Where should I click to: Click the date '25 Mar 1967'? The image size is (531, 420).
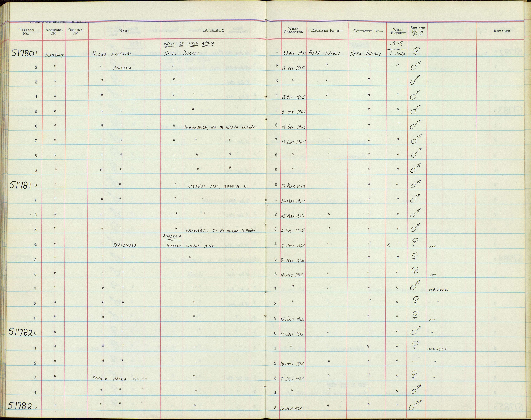pos(293,216)
